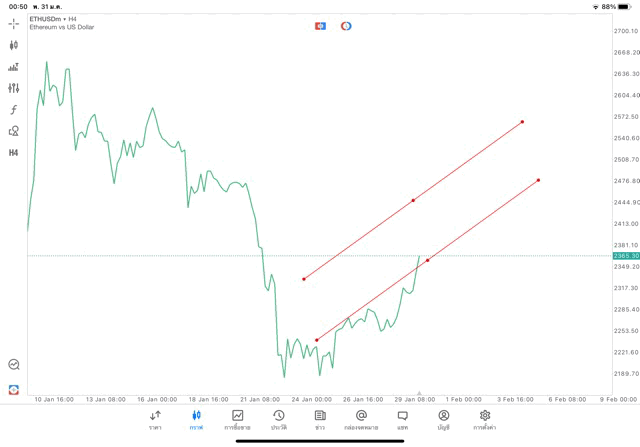Image resolution: width=640 pixels, height=447 pixels.
Task: Tap the red-blue circular icon at top
Action: (346, 25)
